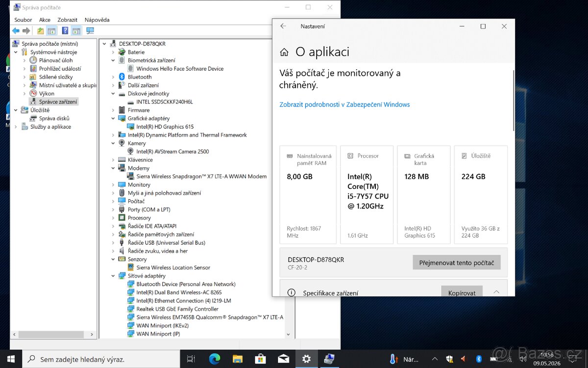The width and height of the screenshot is (588, 368).
Task: Collapse the Úložiště tree node
Action: coord(16,110)
